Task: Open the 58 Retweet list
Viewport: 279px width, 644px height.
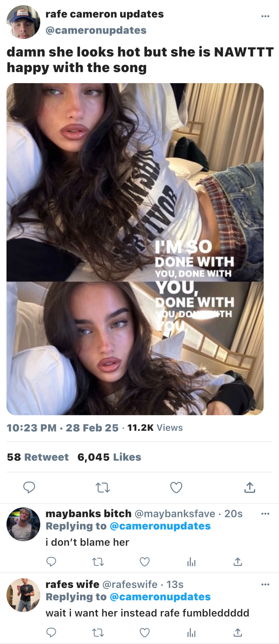Action: 38,457
